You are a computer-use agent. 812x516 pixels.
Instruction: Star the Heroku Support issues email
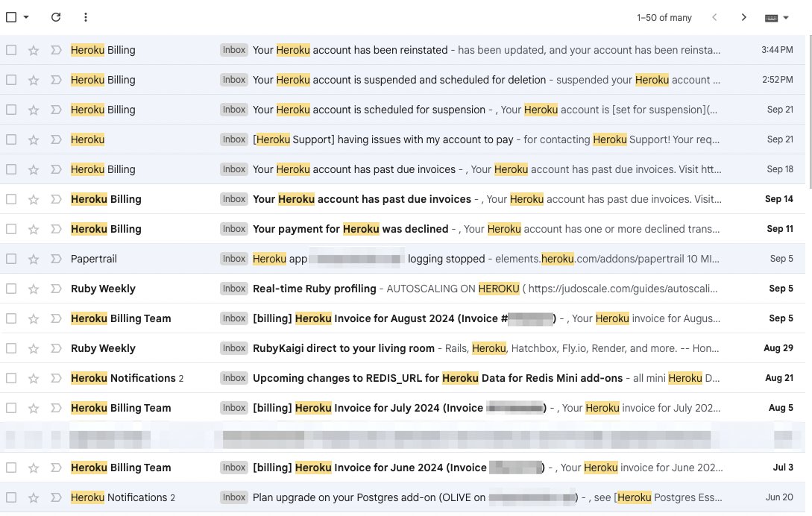[33, 139]
